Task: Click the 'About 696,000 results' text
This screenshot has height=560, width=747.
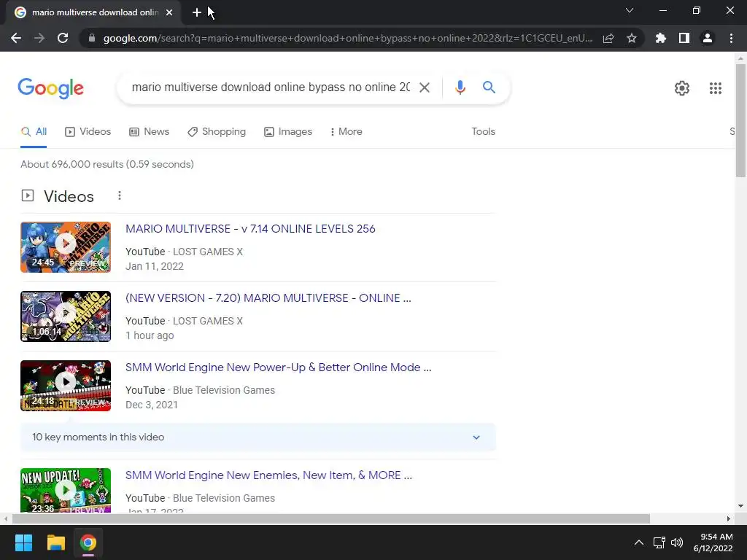Action: point(107,164)
